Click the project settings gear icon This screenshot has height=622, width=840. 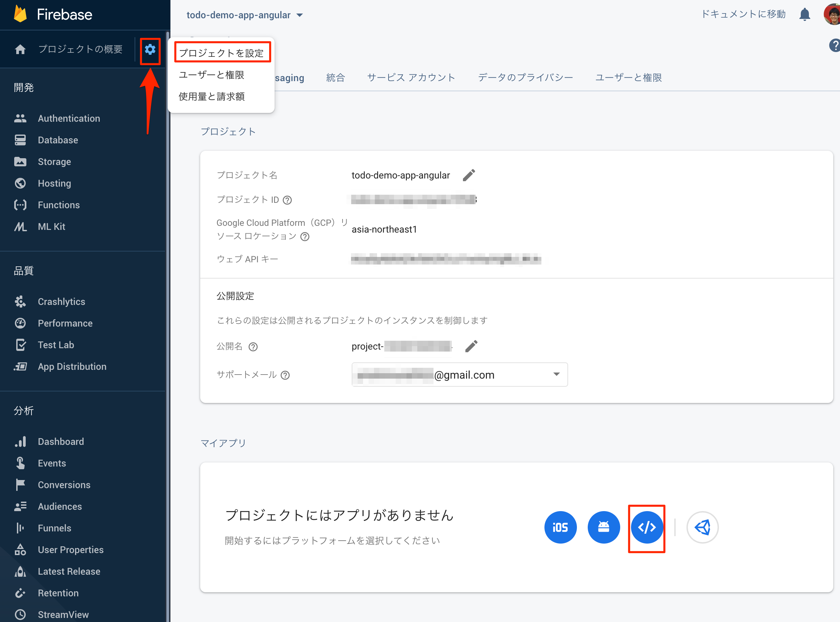tap(150, 49)
